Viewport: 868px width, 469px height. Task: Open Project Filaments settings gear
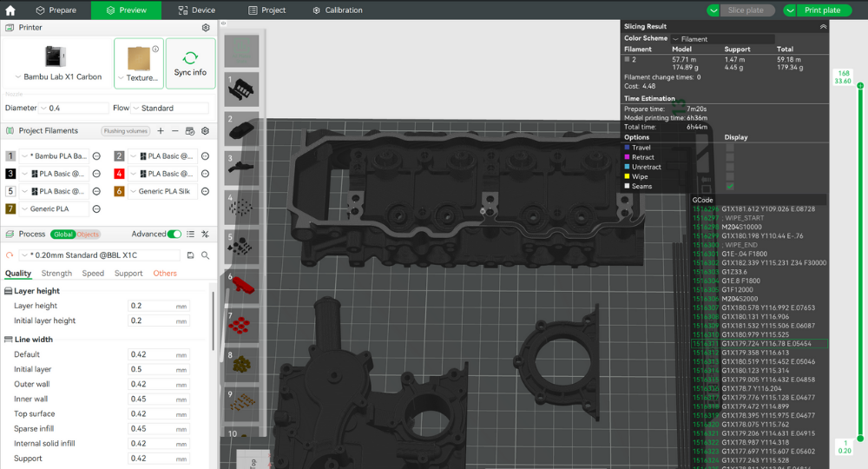coord(206,131)
